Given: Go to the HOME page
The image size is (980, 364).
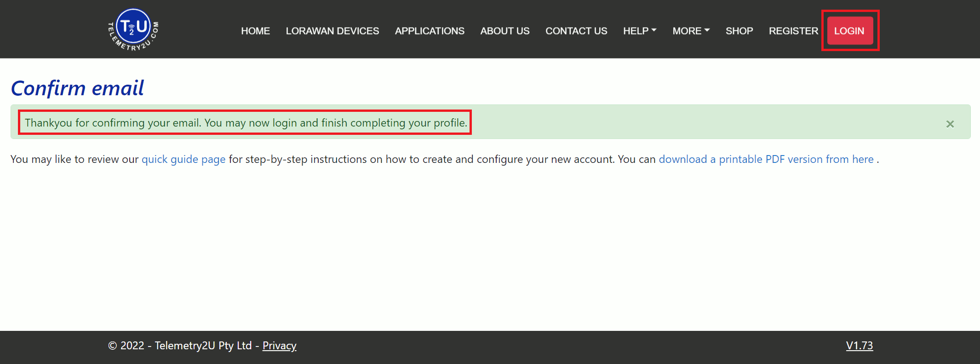Looking at the screenshot, I should coord(255,31).
